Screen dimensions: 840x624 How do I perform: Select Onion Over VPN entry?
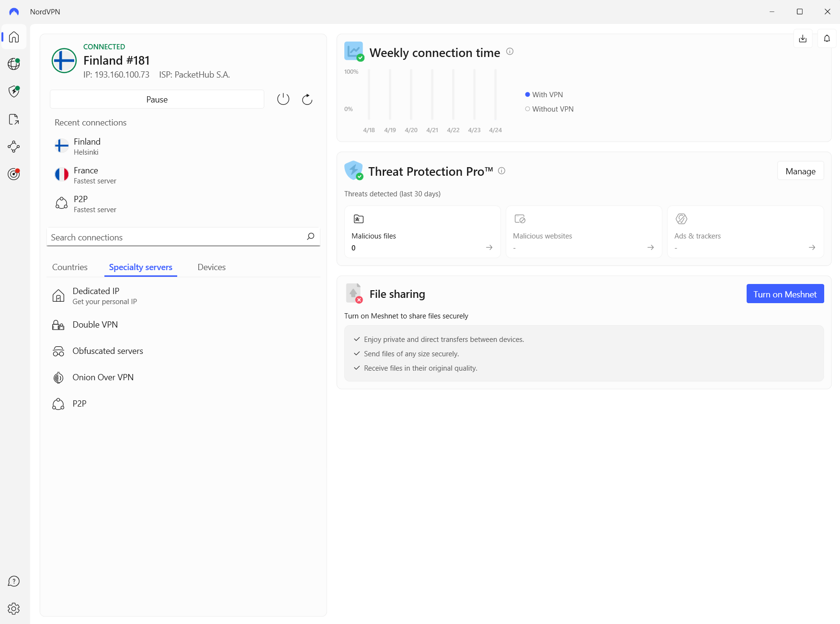click(x=183, y=377)
